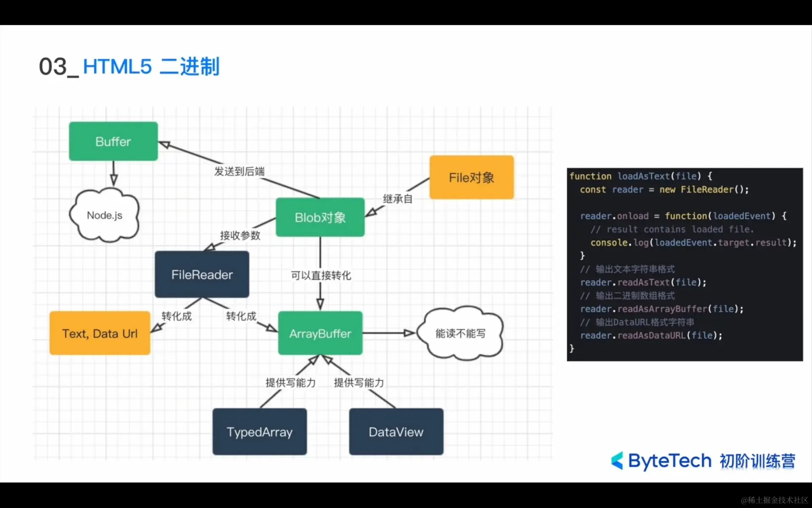Select the orange File对象 box
This screenshot has width=812, height=508.
tap(472, 177)
